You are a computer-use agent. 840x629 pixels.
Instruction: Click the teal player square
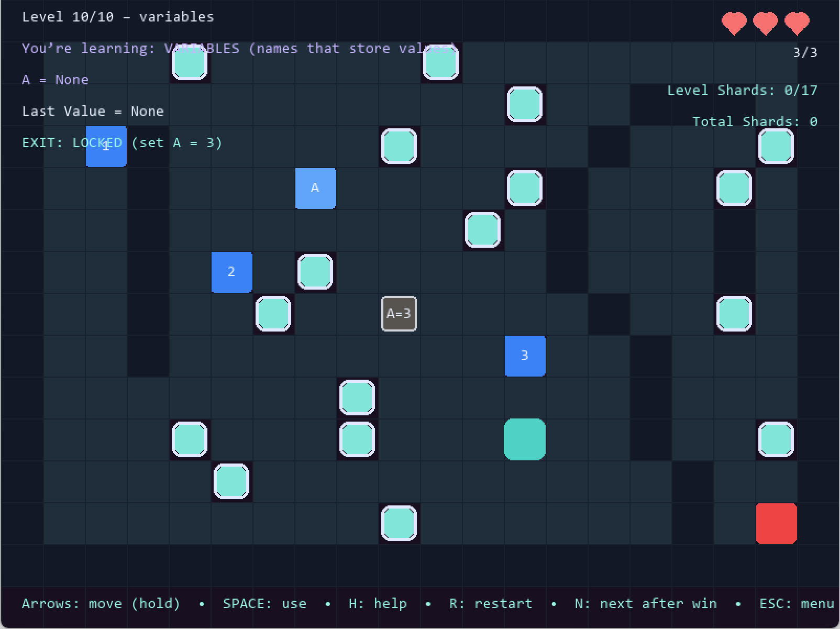pos(525,439)
